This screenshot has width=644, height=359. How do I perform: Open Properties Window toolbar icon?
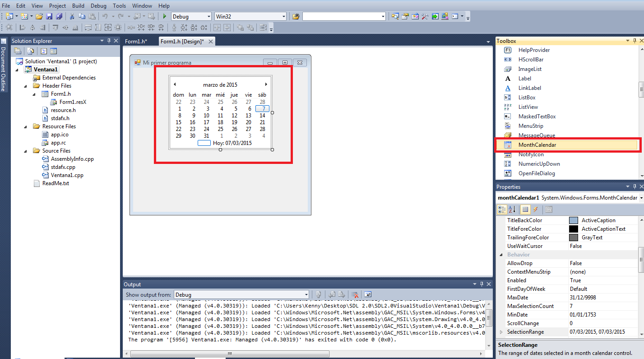405,16
